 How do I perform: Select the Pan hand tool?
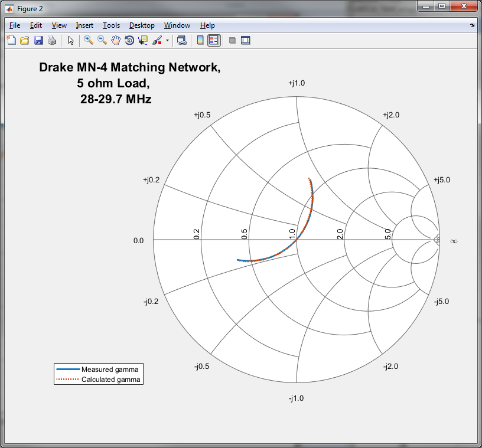tap(116, 40)
